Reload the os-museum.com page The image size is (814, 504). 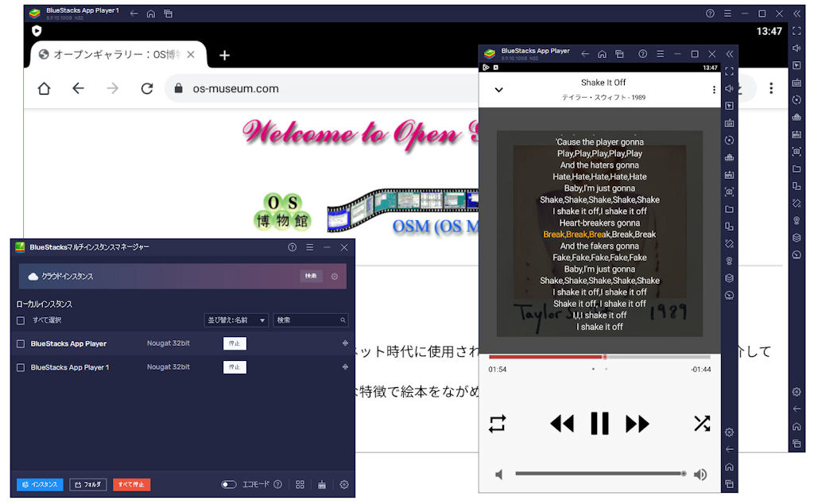[x=147, y=89]
